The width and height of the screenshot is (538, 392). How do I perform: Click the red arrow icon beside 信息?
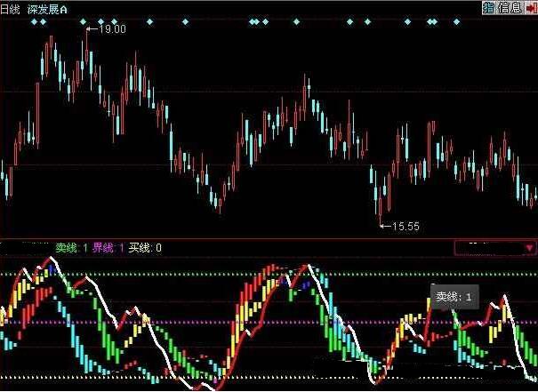pos(531,7)
